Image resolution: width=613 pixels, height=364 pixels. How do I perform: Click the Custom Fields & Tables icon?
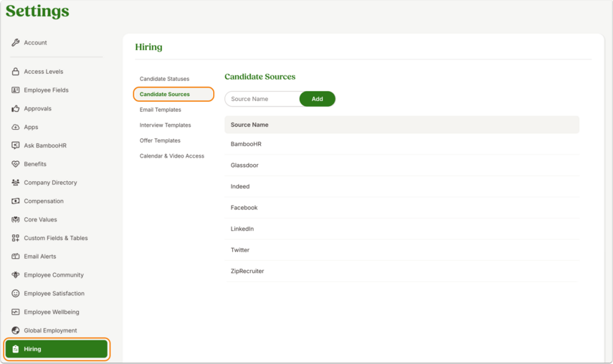pos(15,238)
